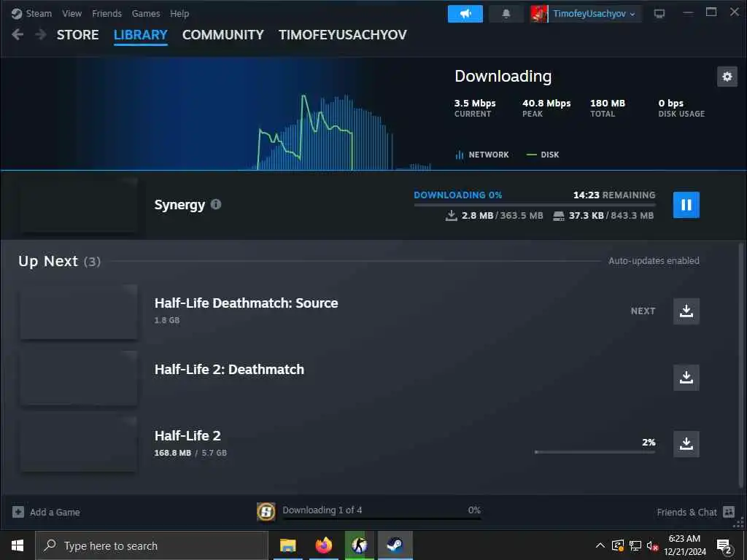This screenshot has width=747, height=560.
Task: Click the Add a Game plus icon
Action: (x=18, y=513)
